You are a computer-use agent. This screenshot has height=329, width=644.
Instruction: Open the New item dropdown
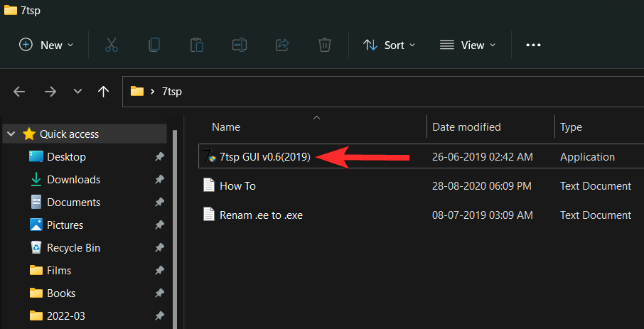[46, 45]
